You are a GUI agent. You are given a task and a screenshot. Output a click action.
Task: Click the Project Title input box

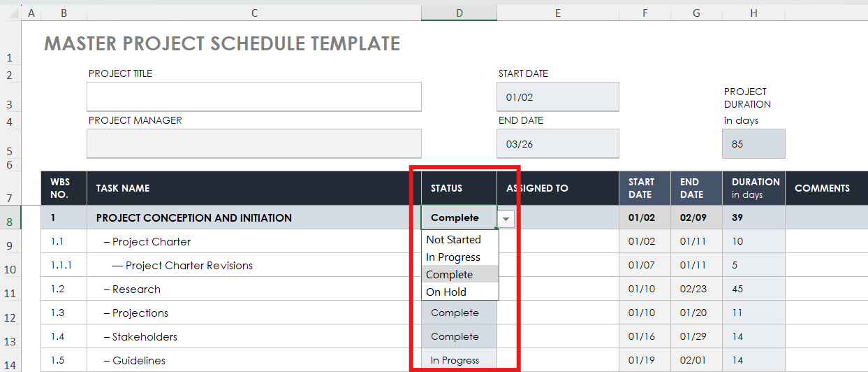point(253,96)
